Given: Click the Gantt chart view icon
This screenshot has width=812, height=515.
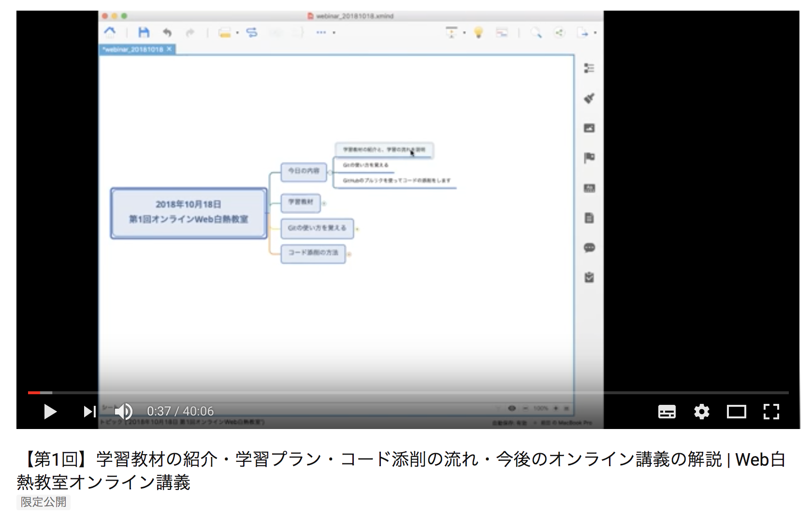Looking at the screenshot, I should tap(502, 33).
